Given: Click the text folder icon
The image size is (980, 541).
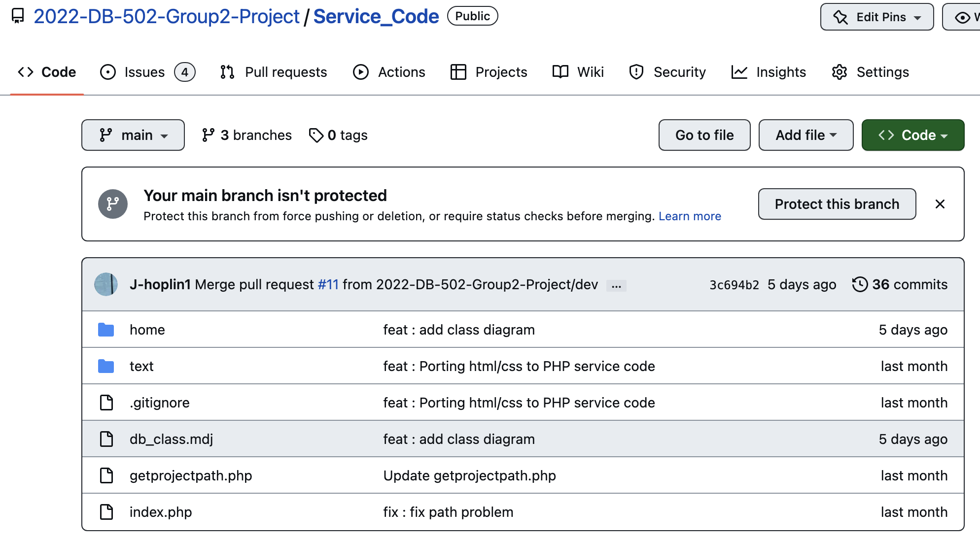Looking at the screenshot, I should pos(106,366).
